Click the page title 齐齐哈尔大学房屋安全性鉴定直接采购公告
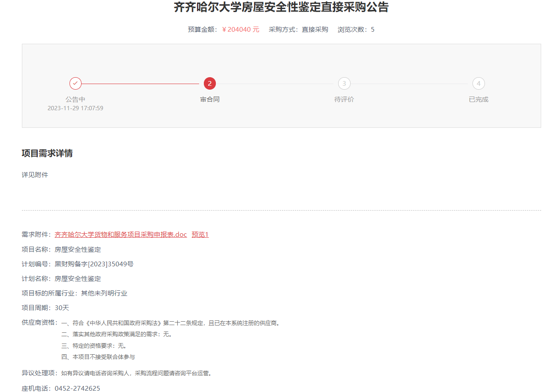Viewport: 542px width, 392px height. [x=281, y=7]
